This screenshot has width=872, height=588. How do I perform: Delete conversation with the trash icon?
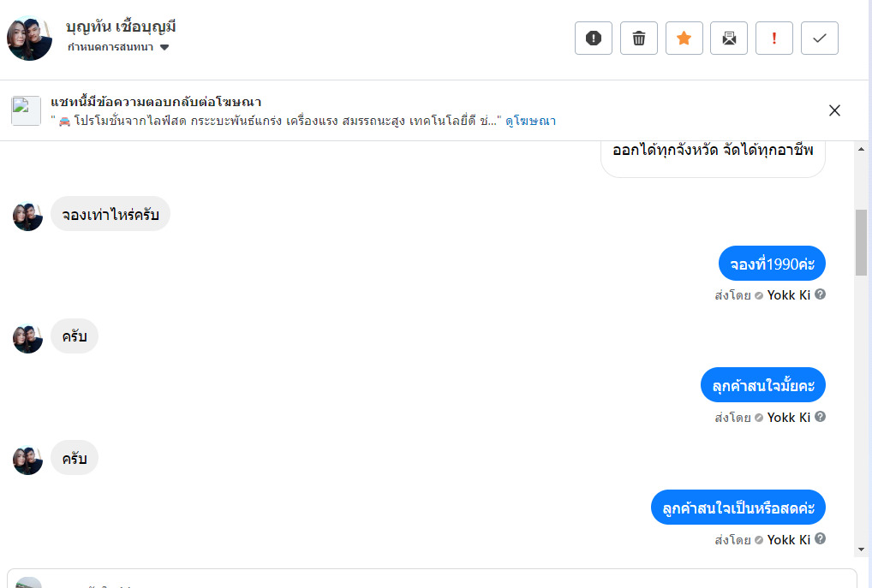638,39
